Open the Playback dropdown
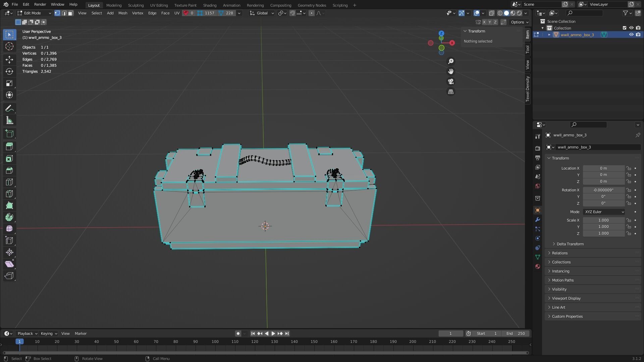644x362 pixels. (x=27, y=334)
